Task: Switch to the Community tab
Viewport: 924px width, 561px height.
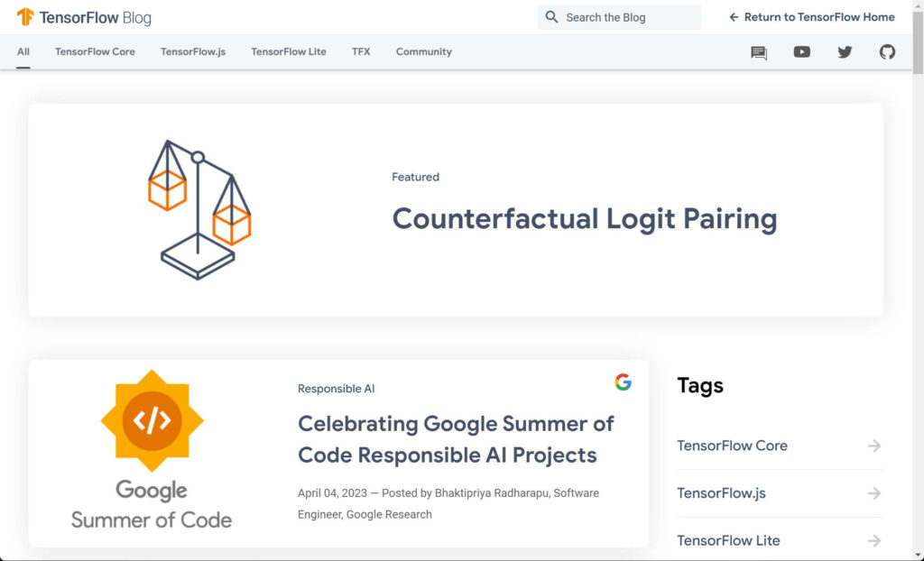Action: point(423,52)
